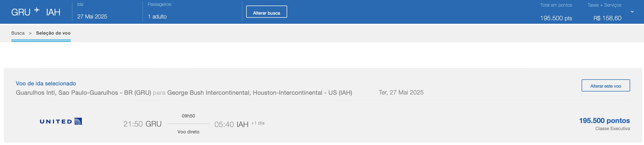Viewport: 644px width, 145px height.
Task: Click the R$ 158,60 taxes amount
Action: [x=607, y=18]
